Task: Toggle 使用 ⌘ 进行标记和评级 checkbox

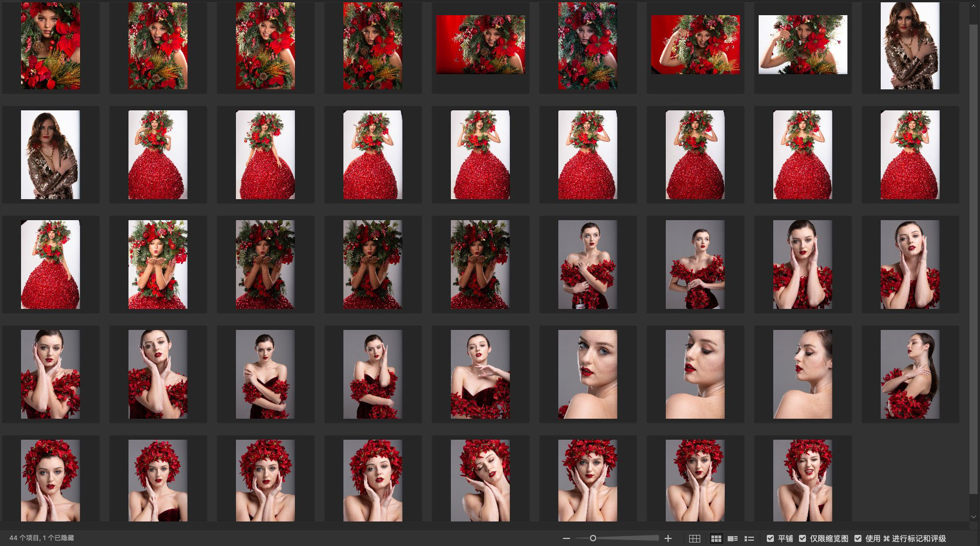Action: coord(858,538)
